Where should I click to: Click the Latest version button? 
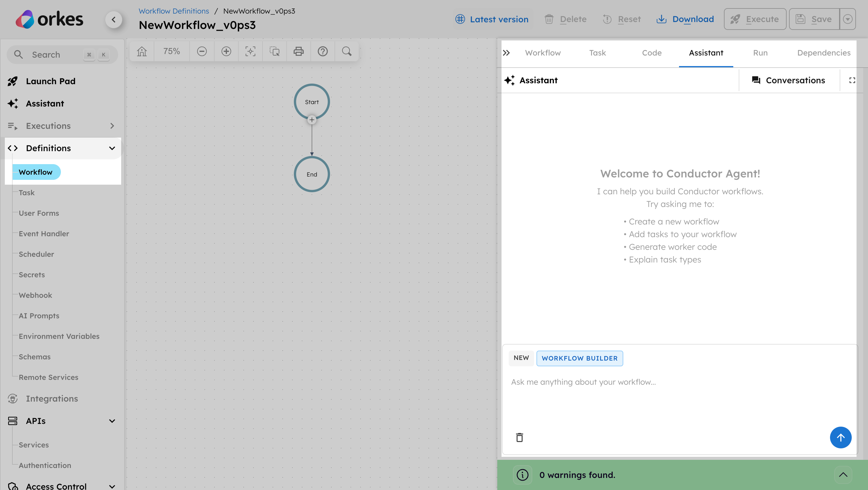click(x=492, y=19)
